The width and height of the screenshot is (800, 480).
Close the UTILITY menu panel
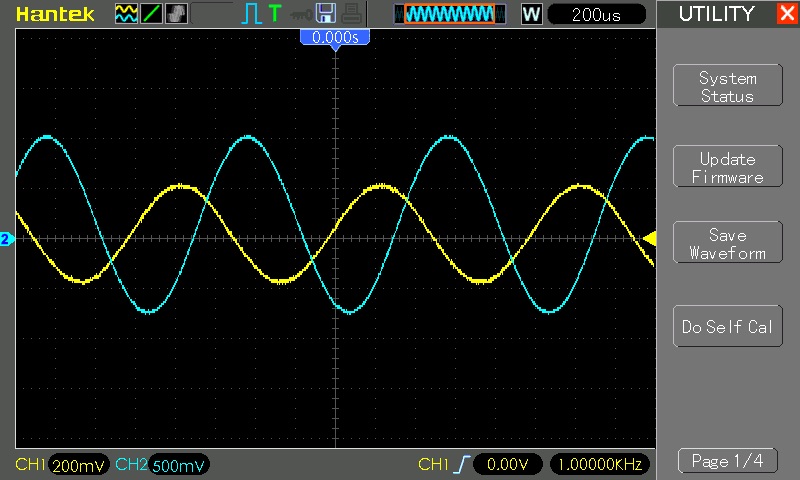(788, 13)
